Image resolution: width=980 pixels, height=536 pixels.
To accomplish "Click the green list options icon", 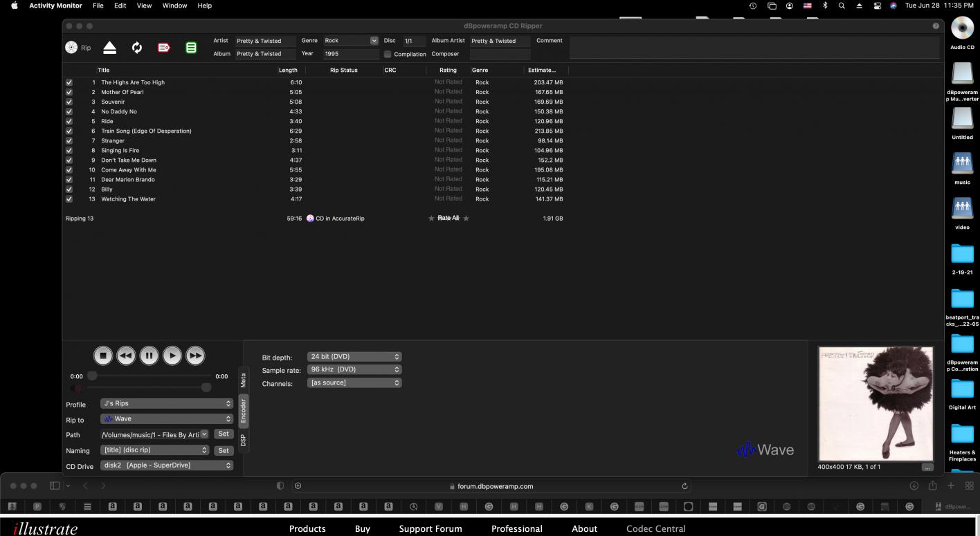I will point(191,48).
